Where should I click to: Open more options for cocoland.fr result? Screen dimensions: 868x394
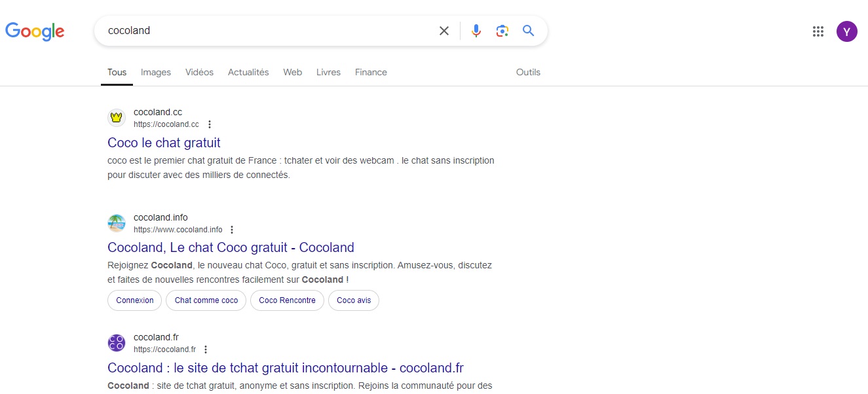(206, 349)
